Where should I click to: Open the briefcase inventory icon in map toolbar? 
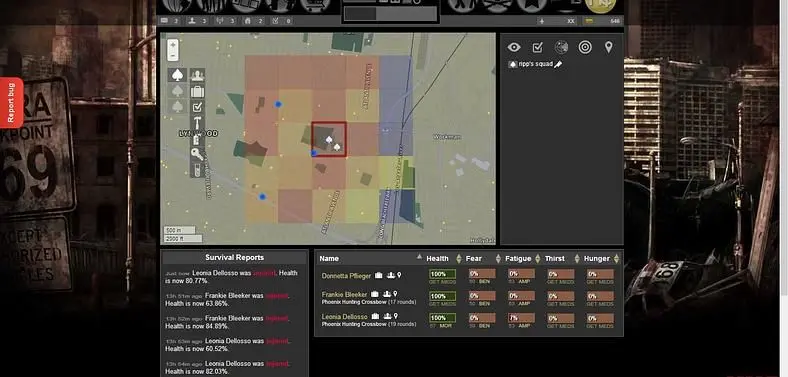click(x=198, y=91)
